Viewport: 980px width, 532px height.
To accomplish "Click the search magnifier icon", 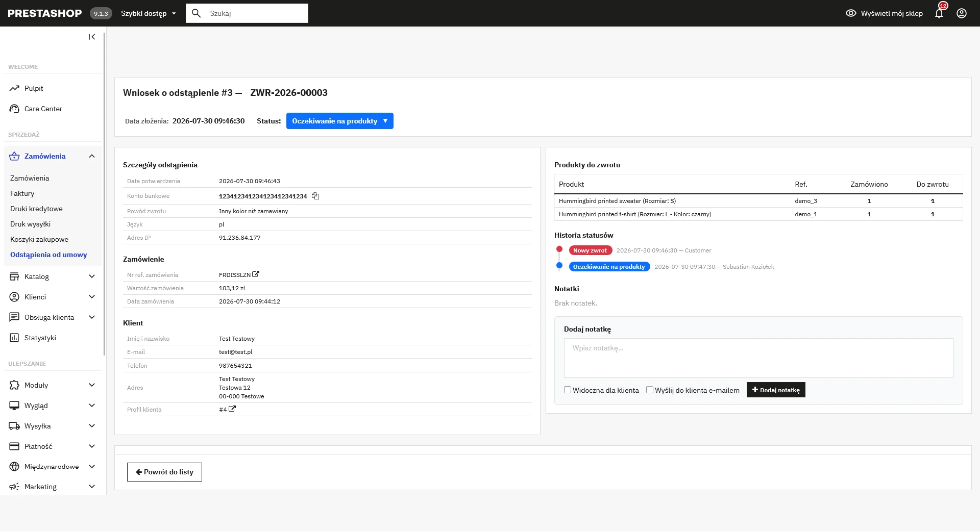I will tap(197, 13).
